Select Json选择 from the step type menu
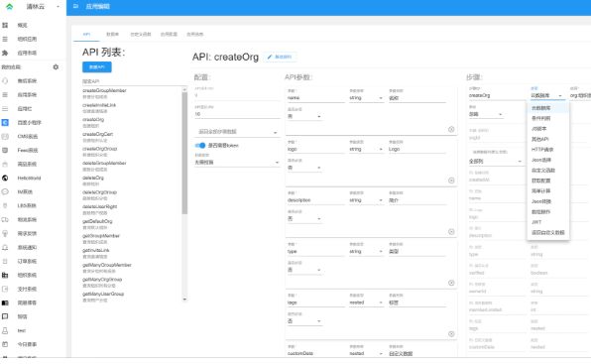 pyautogui.click(x=548, y=160)
